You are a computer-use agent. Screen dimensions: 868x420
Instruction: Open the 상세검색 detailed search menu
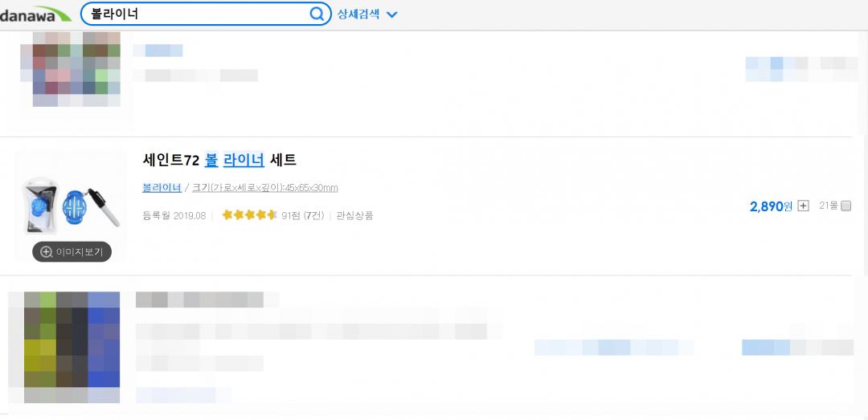pos(358,14)
